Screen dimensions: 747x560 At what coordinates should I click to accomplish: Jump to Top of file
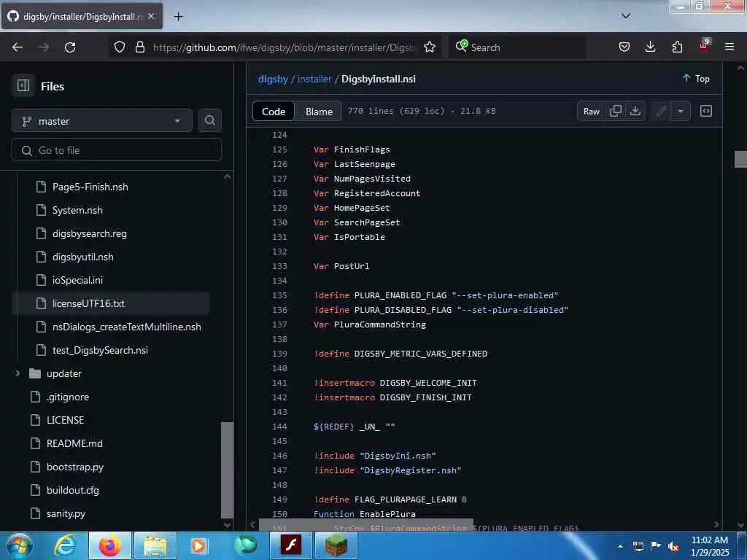pos(696,79)
